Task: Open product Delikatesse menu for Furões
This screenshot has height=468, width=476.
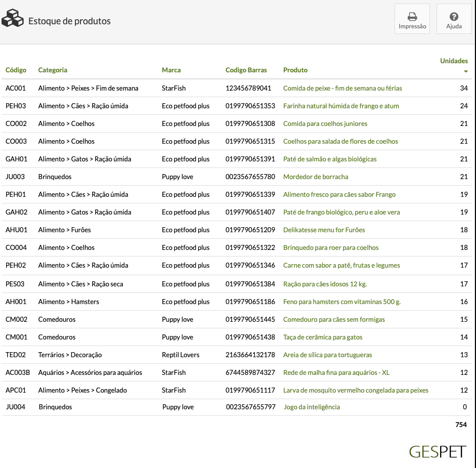Action: (324, 230)
